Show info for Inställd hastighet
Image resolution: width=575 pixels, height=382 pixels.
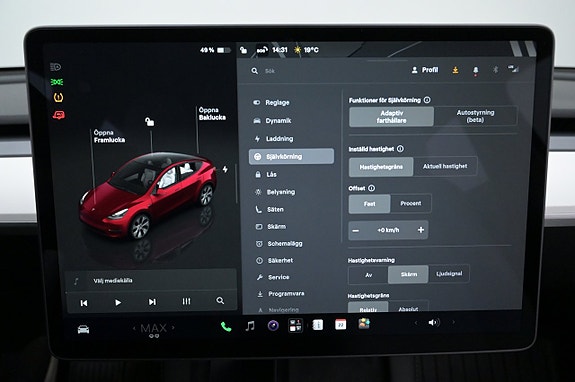tap(400, 148)
